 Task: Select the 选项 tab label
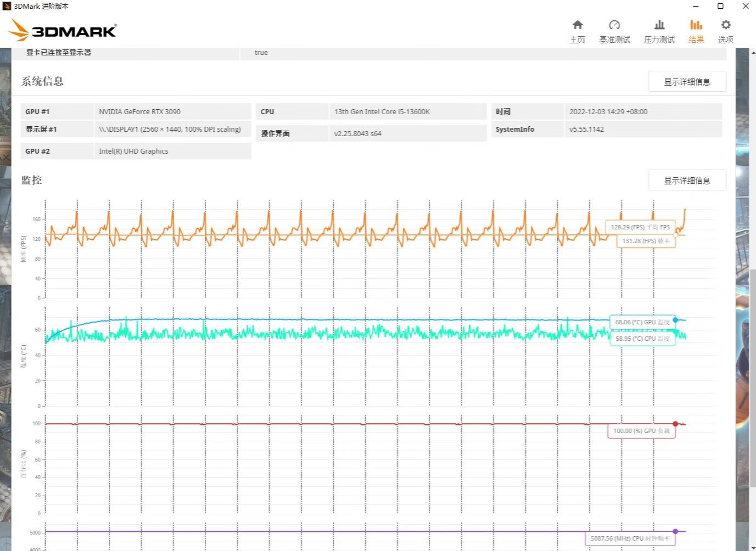(726, 40)
